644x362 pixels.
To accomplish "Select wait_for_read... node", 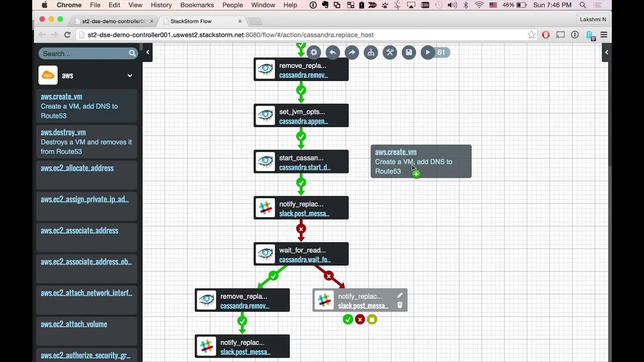I will tap(301, 254).
